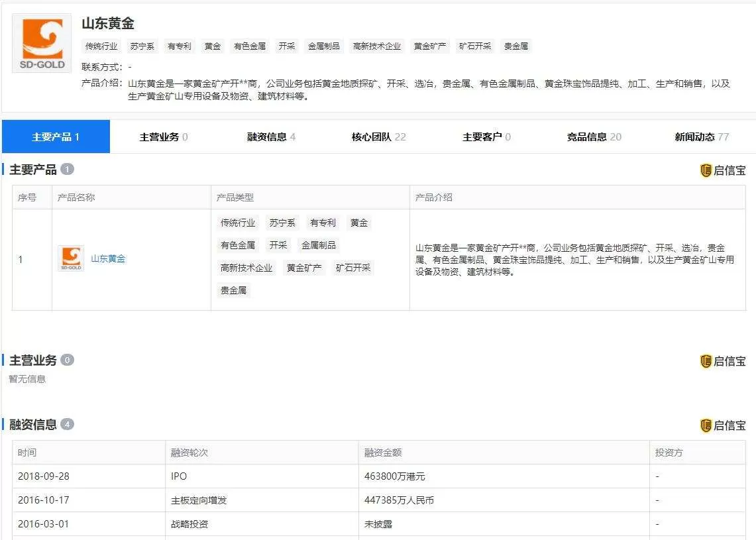Click header tag 矿石开采
Screen dimensions: 756x540
(x=475, y=46)
